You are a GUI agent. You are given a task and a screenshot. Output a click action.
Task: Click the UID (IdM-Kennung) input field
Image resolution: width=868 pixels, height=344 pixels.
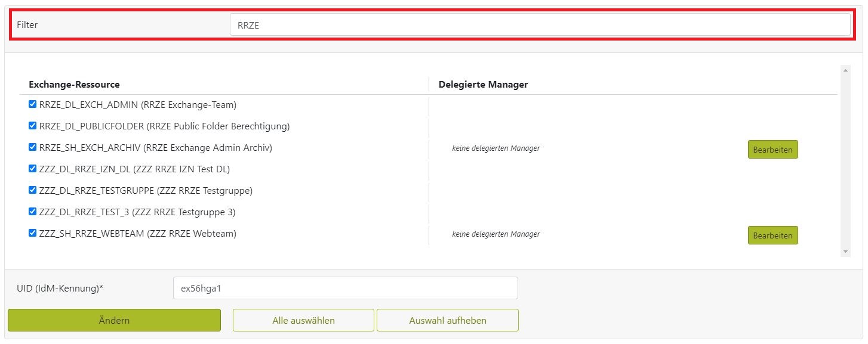(x=345, y=288)
